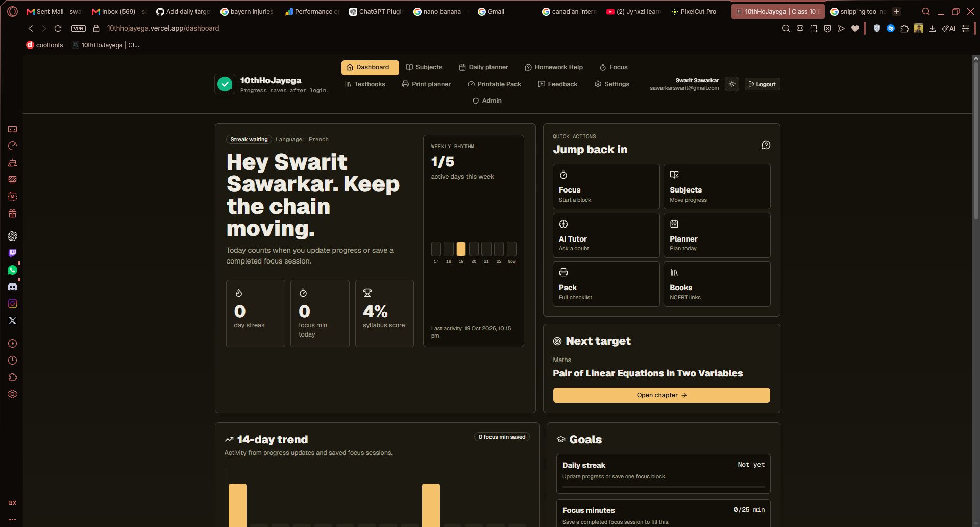Open the help question-mark icon in Jump back in

point(766,145)
